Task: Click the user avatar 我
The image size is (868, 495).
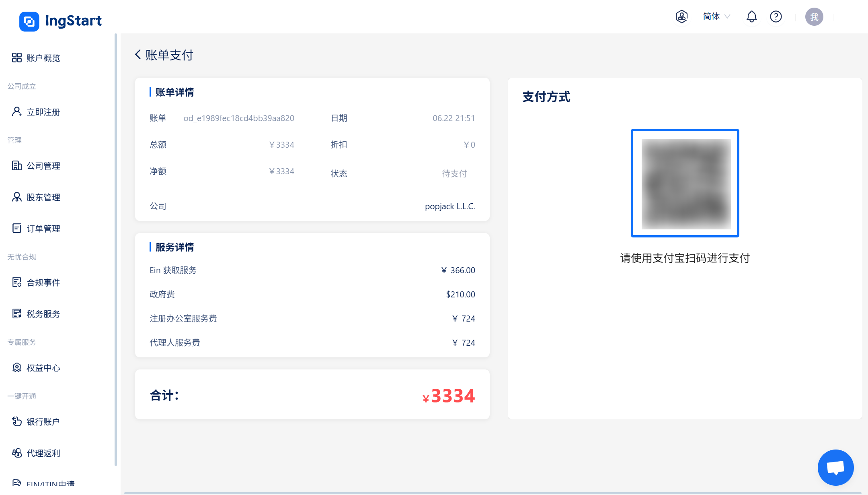Action: [x=814, y=17]
